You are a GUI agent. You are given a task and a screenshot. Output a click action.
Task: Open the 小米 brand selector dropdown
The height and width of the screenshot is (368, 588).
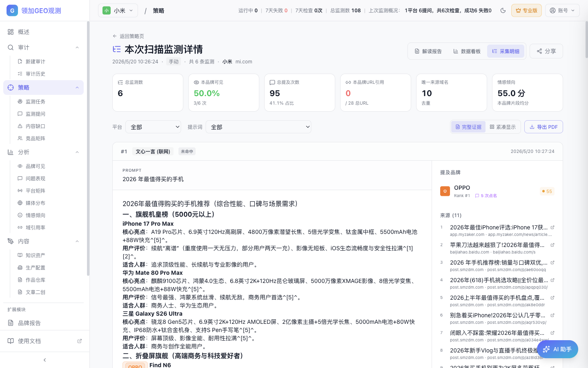coord(118,11)
